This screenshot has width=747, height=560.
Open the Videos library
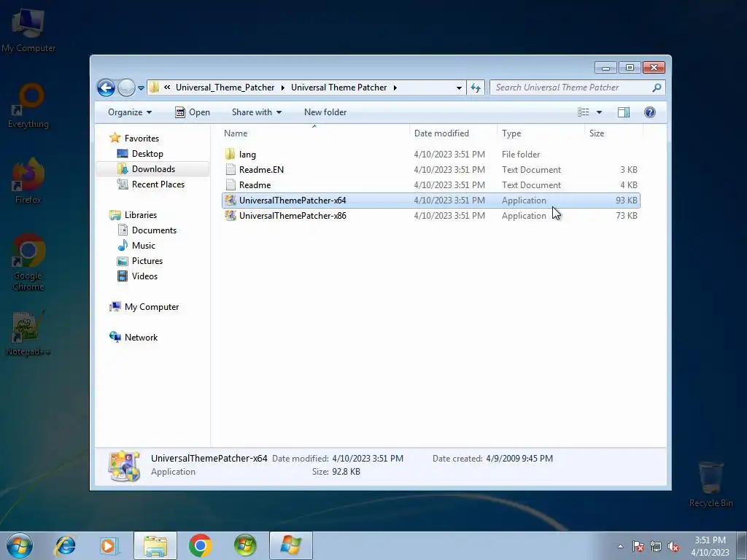pyautogui.click(x=144, y=276)
